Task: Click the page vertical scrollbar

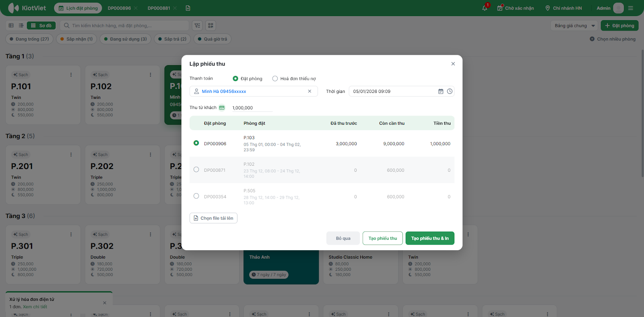Action: tap(642, 113)
